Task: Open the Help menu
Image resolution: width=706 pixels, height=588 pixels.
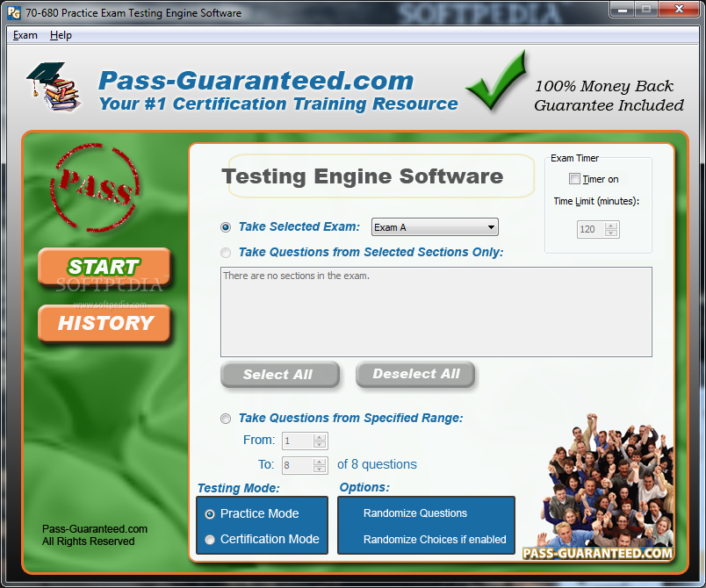Action: pyautogui.click(x=61, y=35)
